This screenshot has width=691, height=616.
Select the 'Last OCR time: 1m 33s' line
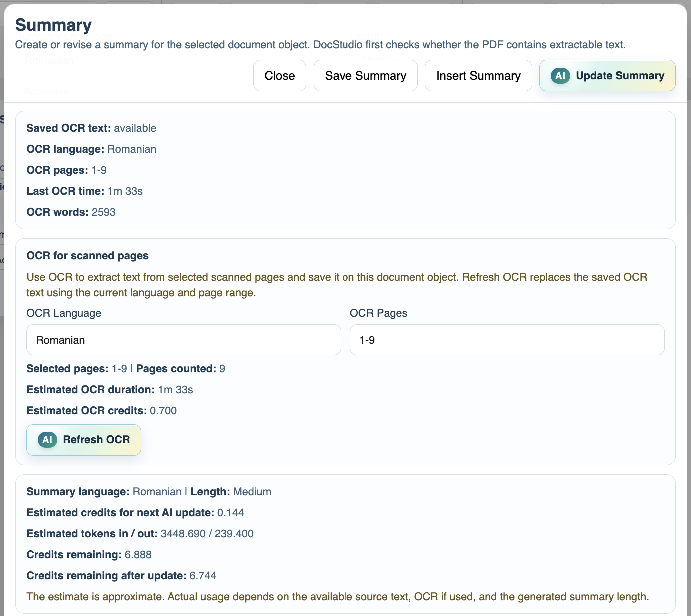[x=85, y=191]
